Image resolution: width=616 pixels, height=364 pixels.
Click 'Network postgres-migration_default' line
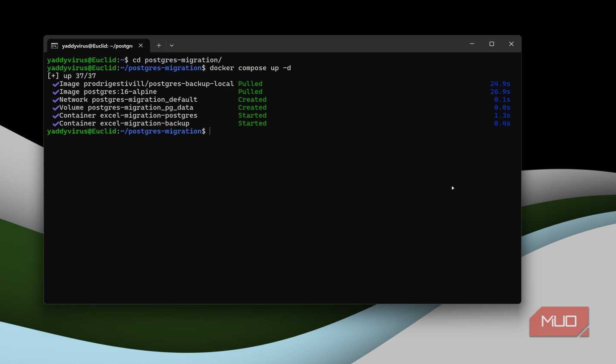coord(129,100)
